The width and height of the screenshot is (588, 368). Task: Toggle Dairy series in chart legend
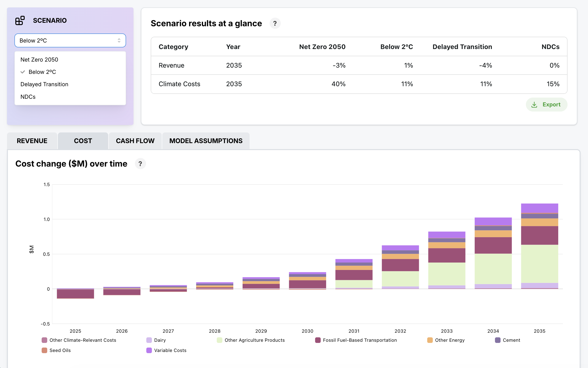(160, 340)
